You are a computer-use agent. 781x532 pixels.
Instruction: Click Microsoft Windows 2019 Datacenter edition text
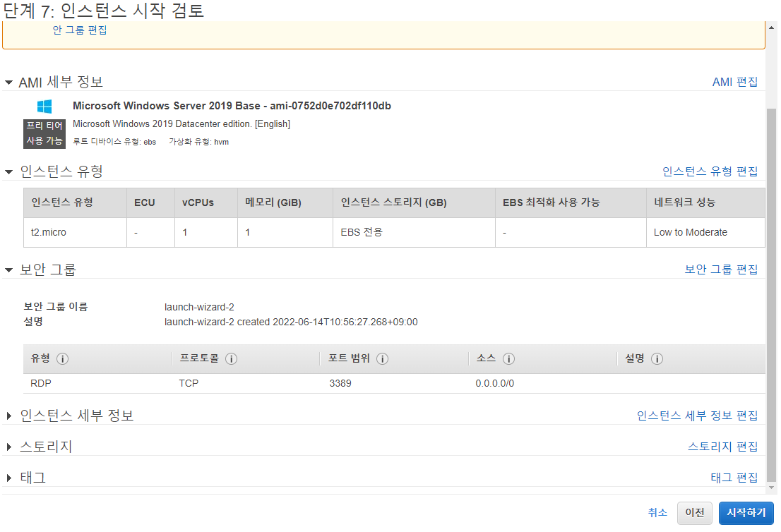tap(181, 124)
